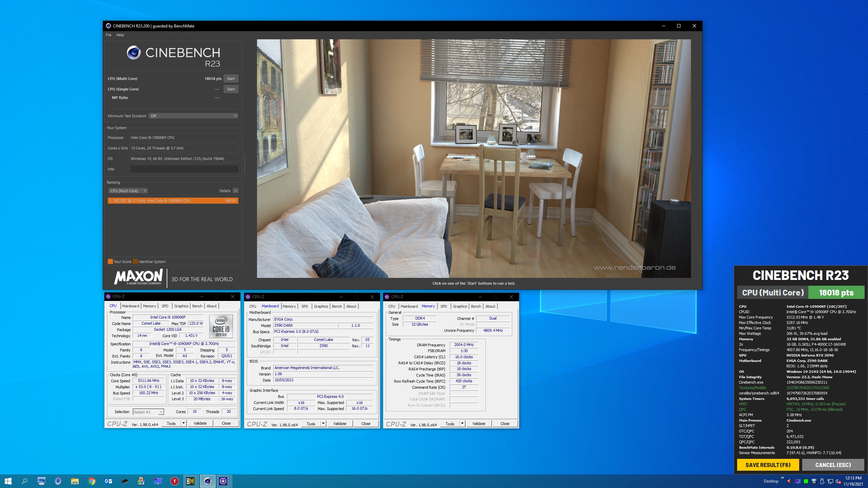Click the safely remove hardware tray icon
Viewport: 868px width, 488px height.
pos(822,481)
